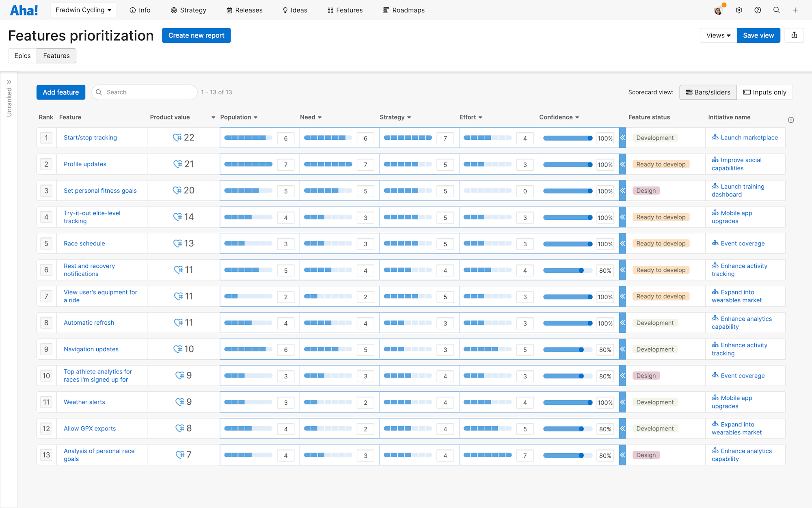Click the product value heart icon for Start/stop tracking

pos(177,137)
